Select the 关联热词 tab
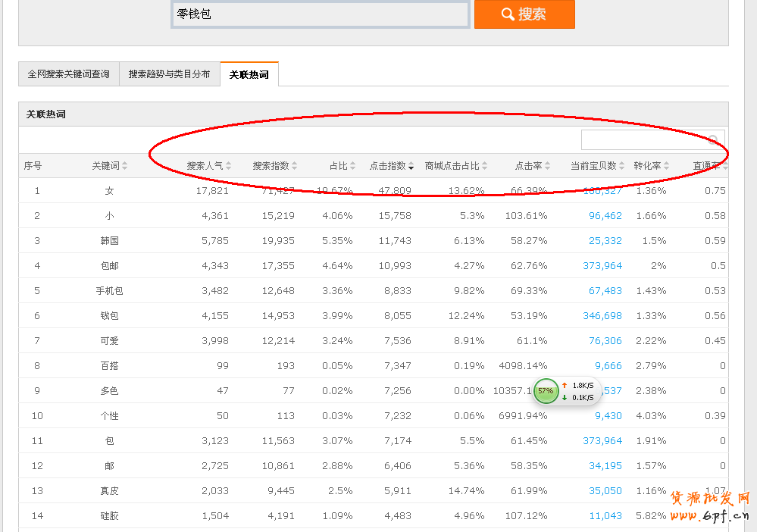The image size is (757, 532). (x=249, y=75)
